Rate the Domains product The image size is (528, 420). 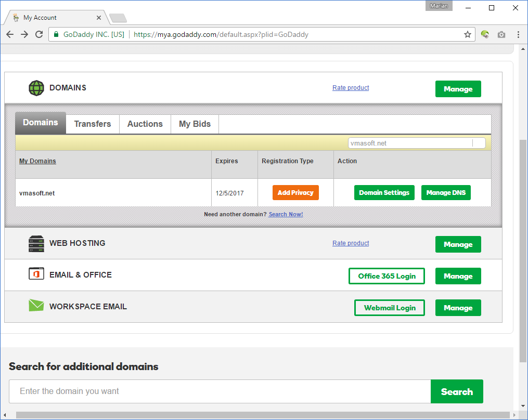pos(351,88)
